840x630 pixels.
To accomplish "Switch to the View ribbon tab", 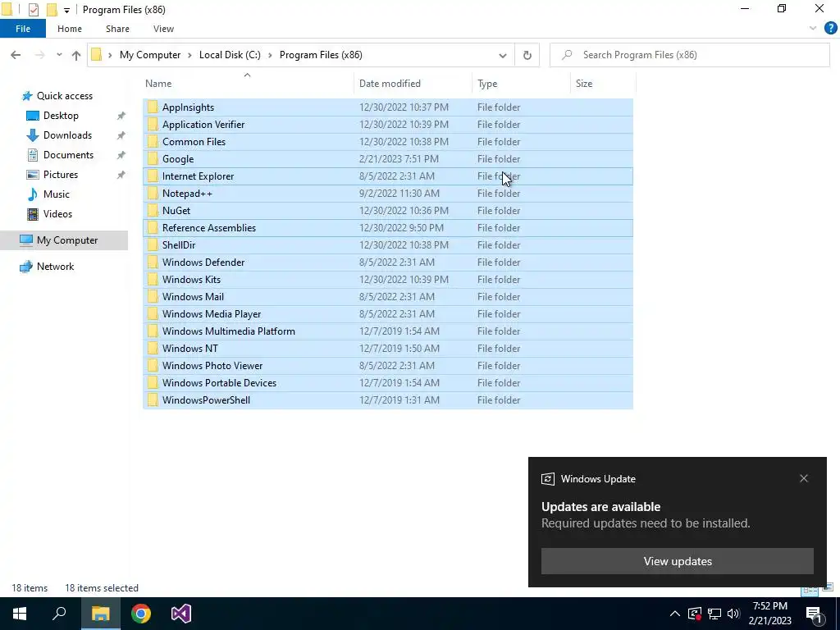I will point(163,29).
